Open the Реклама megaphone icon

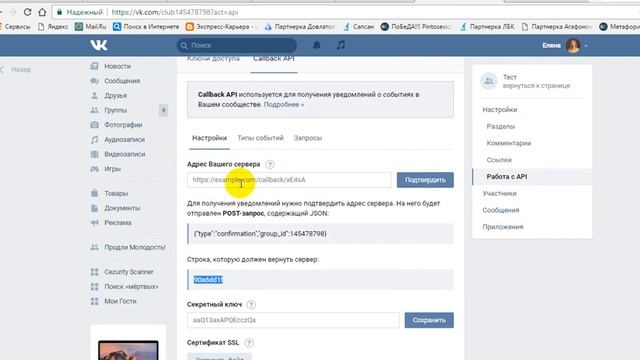point(94,223)
